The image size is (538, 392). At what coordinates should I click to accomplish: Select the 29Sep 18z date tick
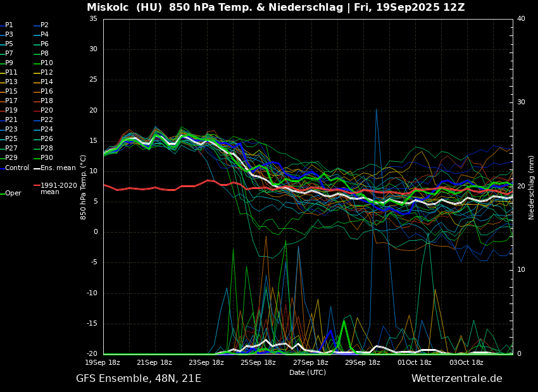[x=363, y=363]
